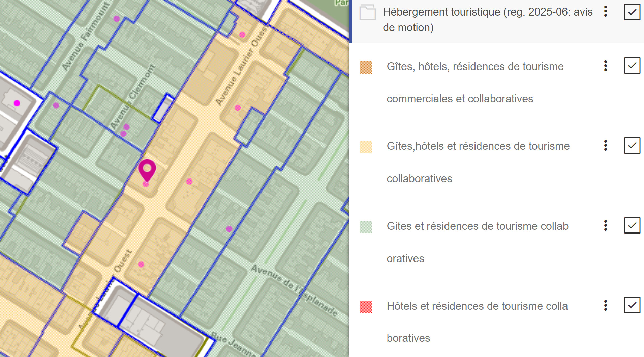Uncheck the Hébergement touristique group checkbox
The height and width of the screenshot is (357, 644).
tap(632, 12)
